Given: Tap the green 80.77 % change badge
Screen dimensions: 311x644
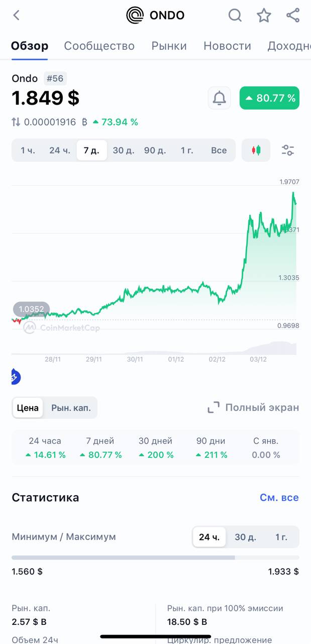Looking at the screenshot, I should click(269, 98).
